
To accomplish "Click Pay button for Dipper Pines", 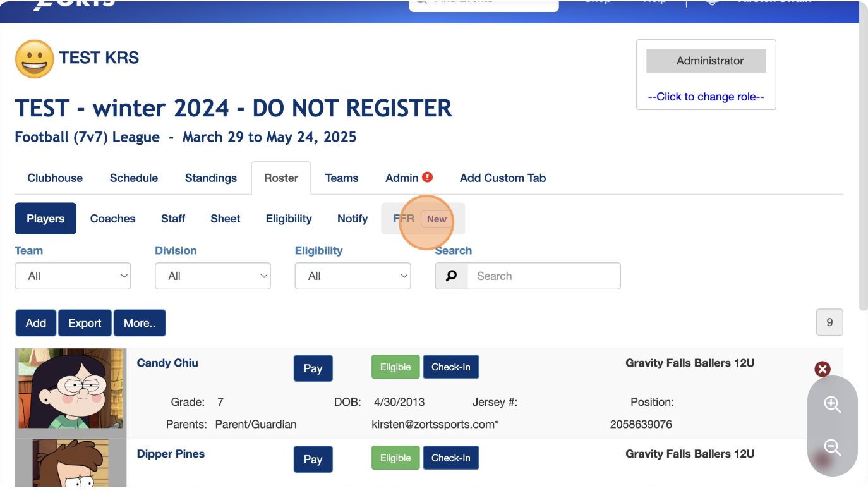I will point(313,460).
